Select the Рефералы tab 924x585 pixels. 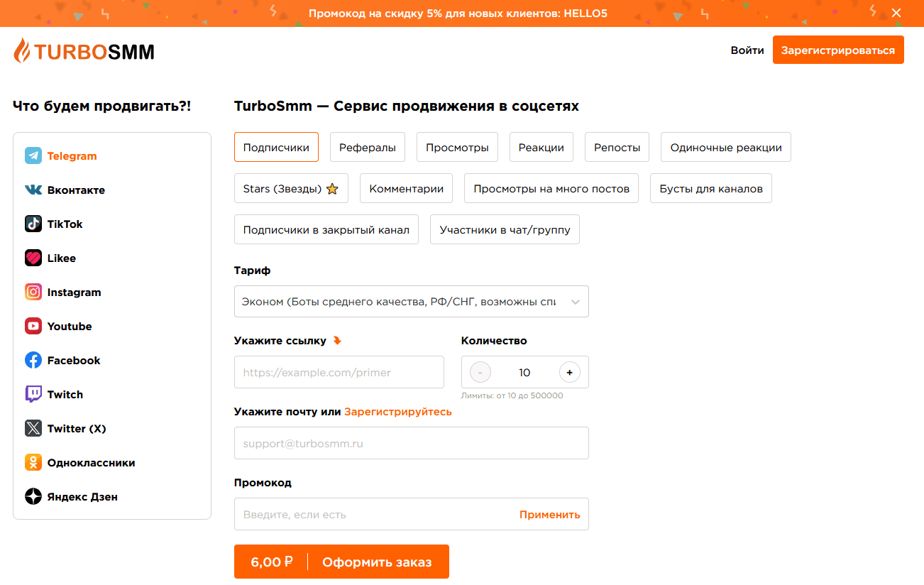point(368,147)
